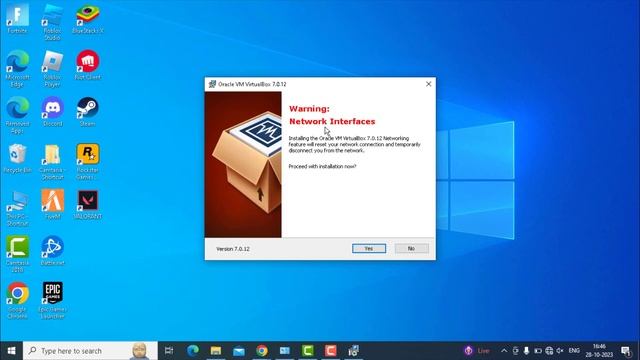
Task: Open the VALORANT desktop shortcut
Action: (87, 204)
